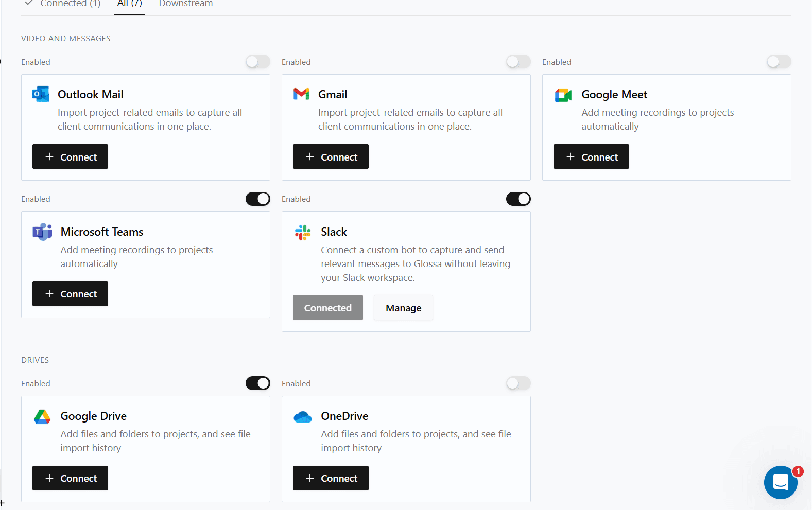Click the Google Meet title
Screen dimensions: 812x510
pos(614,94)
